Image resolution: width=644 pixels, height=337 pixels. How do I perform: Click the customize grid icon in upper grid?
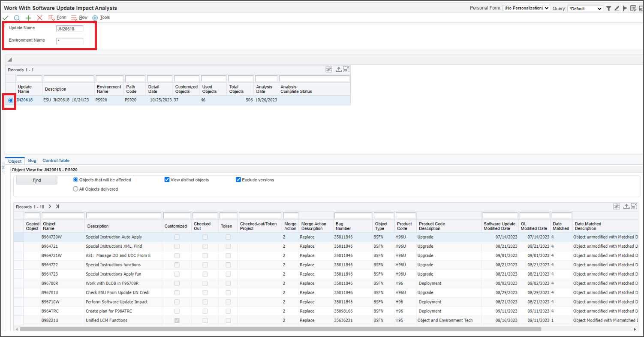click(329, 70)
